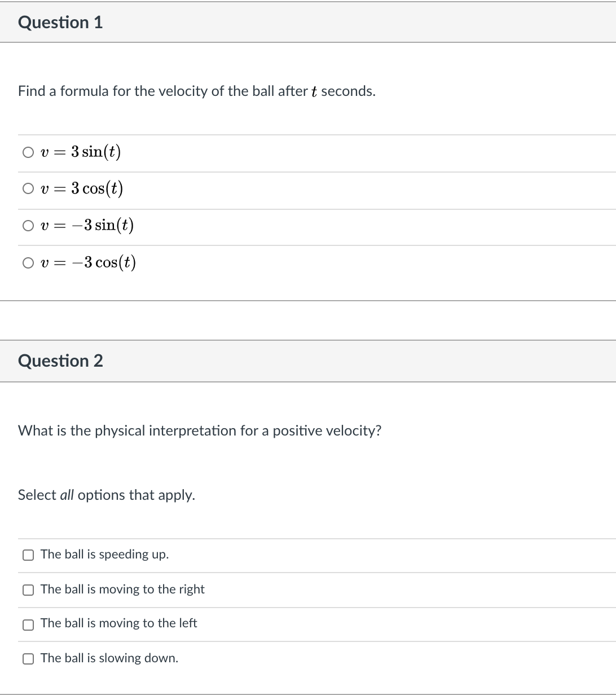The width and height of the screenshot is (616, 695).
Task: Click the 'The ball is slowing down.' label
Action: (x=109, y=658)
